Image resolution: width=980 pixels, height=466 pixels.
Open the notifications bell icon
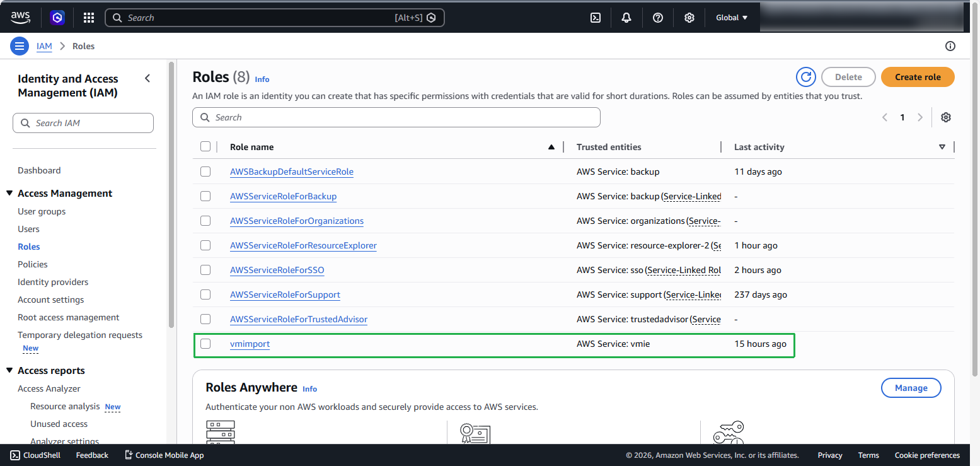626,18
